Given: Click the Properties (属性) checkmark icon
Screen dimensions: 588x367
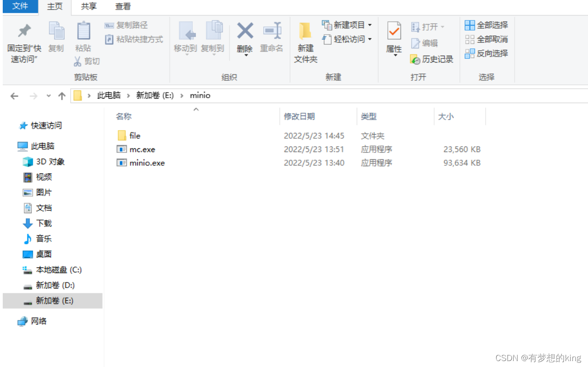Looking at the screenshot, I should (394, 31).
